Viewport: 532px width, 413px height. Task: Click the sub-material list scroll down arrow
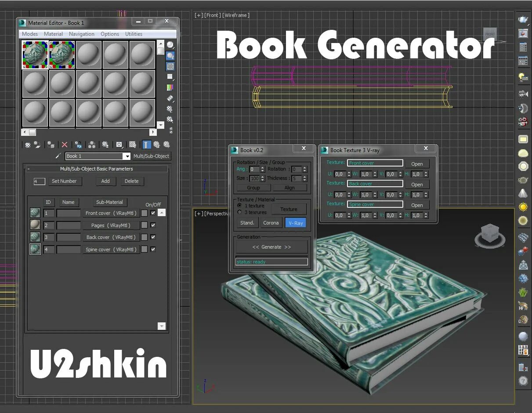click(162, 326)
